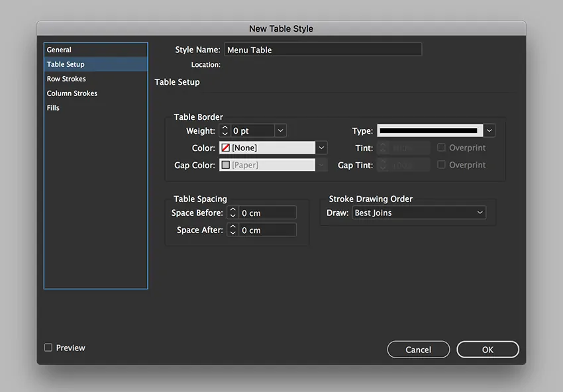Click the Style Name text field

coord(323,50)
